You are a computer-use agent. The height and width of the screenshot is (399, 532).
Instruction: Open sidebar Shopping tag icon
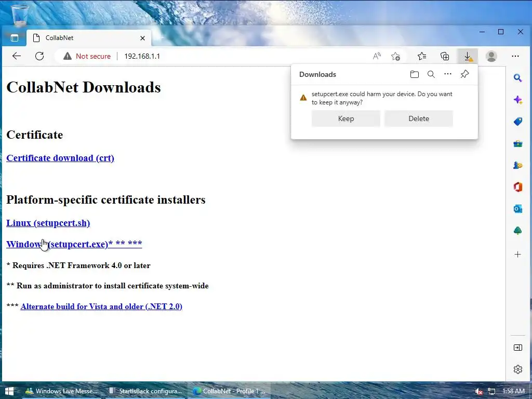tap(518, 122)
